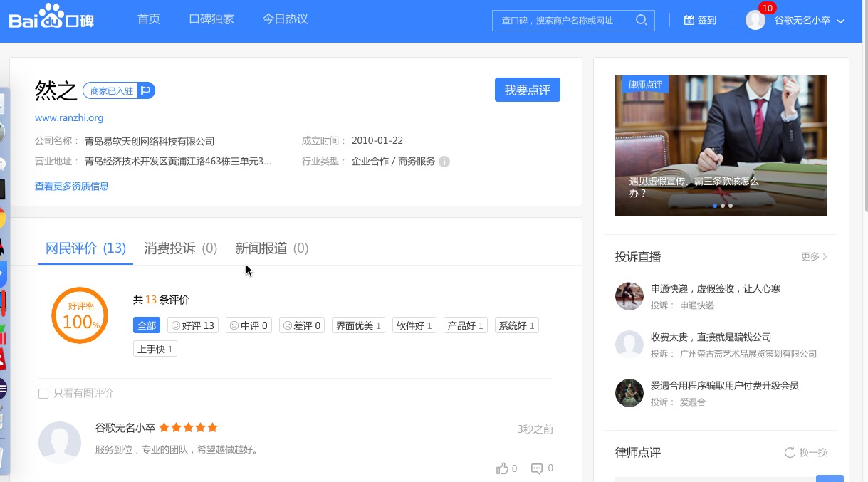This screenshot has height=482, width=868.
Task: Click the first carousel dot indicator
Action: click(x=715, y=206)
